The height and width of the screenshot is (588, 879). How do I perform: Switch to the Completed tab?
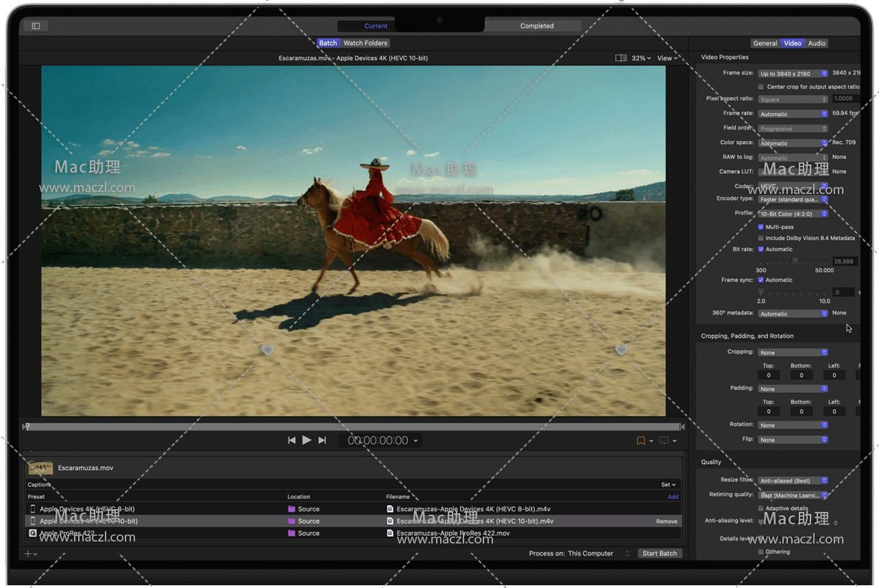pyautogui.click(x=536, y=26)
